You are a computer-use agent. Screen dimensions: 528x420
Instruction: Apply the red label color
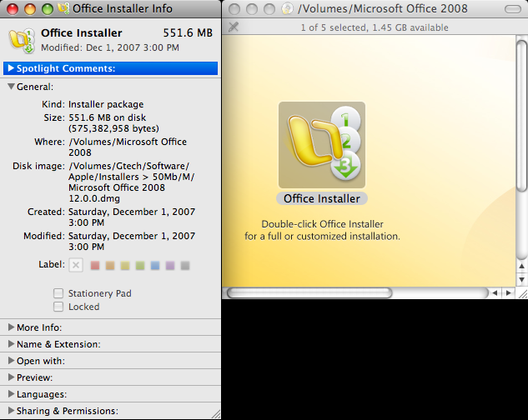pos(95,266)
